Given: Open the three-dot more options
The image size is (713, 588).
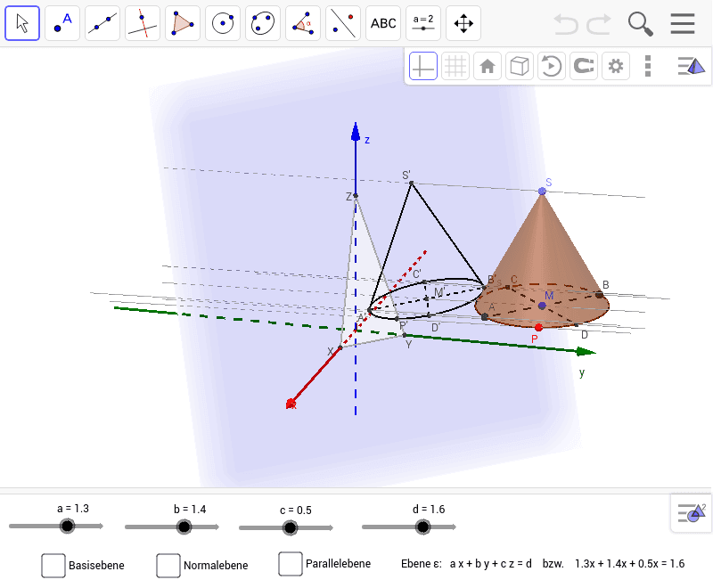Looking at the screenshot, I should tap(648, 66).
